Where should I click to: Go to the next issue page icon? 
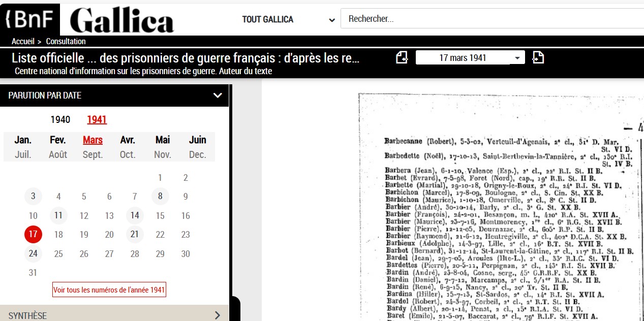click(538, 57)
